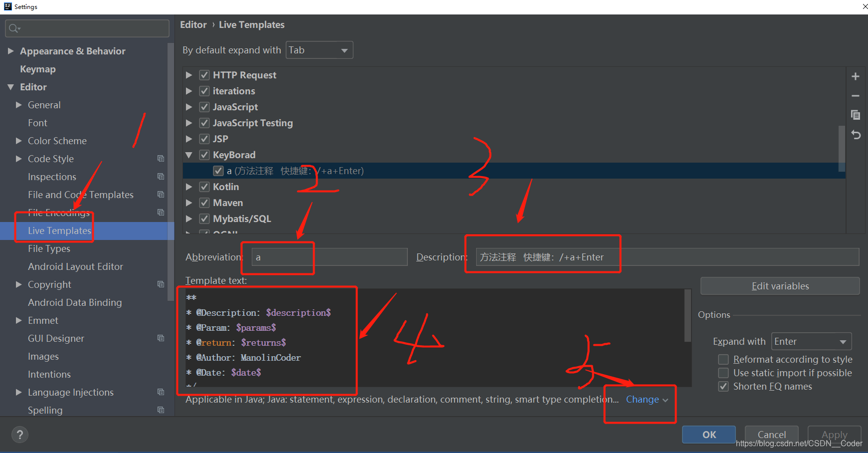This screenshot has width=868, height=453.
Task: Expand the HTTP Request template group
Action: (189, 75)
